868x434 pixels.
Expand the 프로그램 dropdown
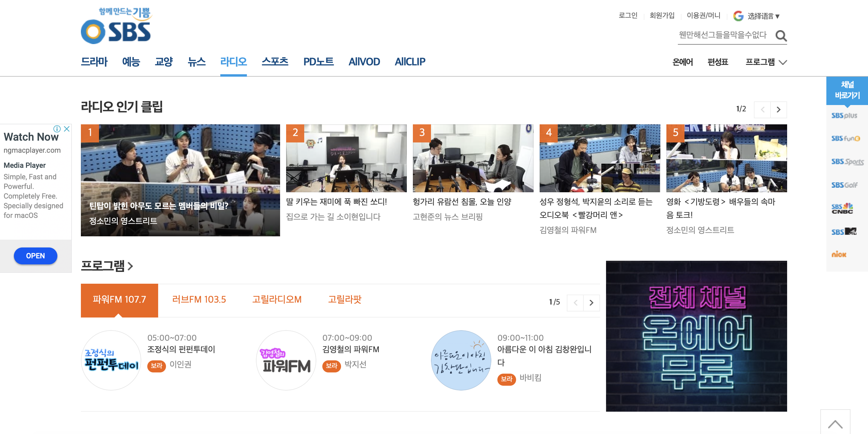(x=766, y=62)
